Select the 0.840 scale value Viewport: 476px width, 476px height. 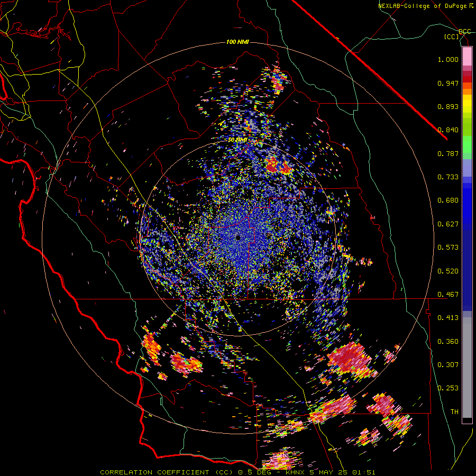(448, 130)
